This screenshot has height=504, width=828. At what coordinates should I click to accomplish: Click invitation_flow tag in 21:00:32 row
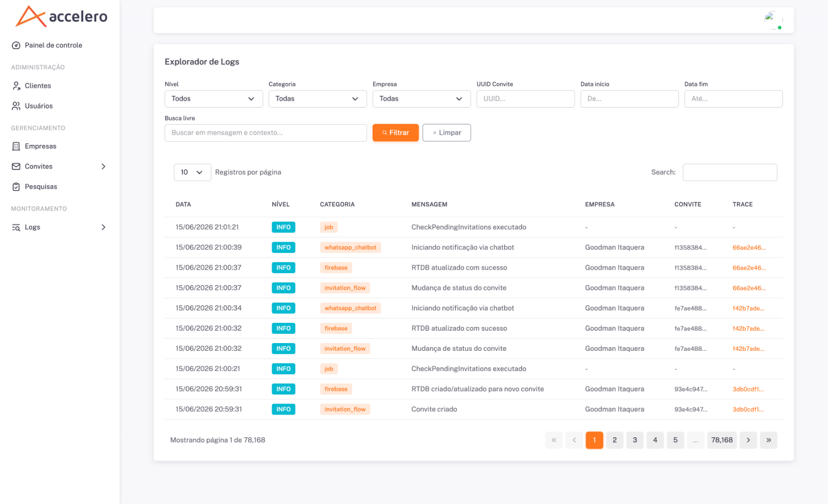(x=345, y=349)
